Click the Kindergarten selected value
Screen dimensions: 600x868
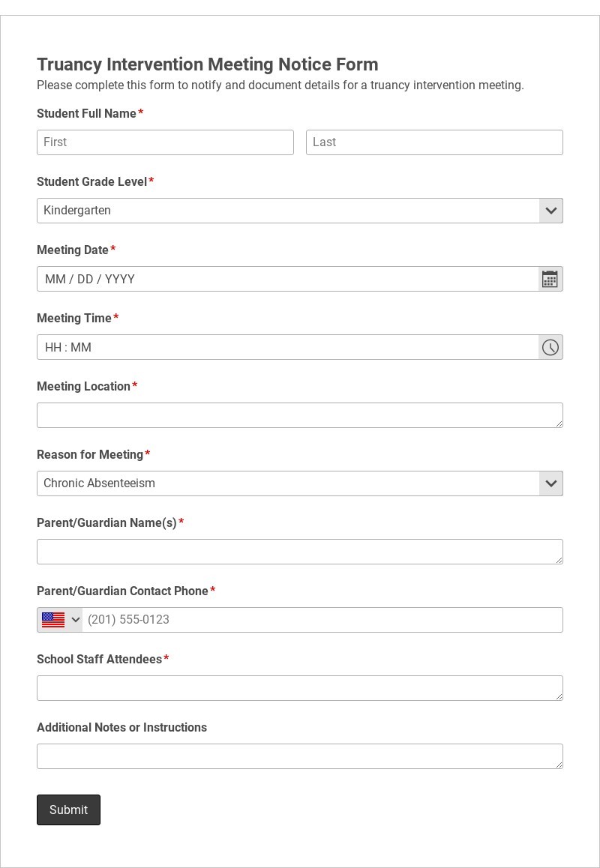(77, 211)
